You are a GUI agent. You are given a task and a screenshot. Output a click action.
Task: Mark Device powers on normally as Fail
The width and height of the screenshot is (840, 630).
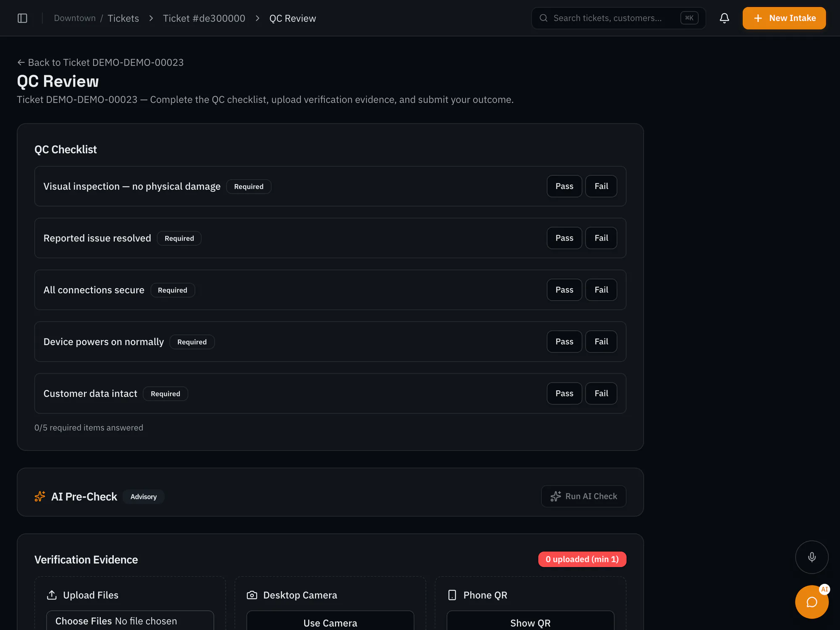601,341
